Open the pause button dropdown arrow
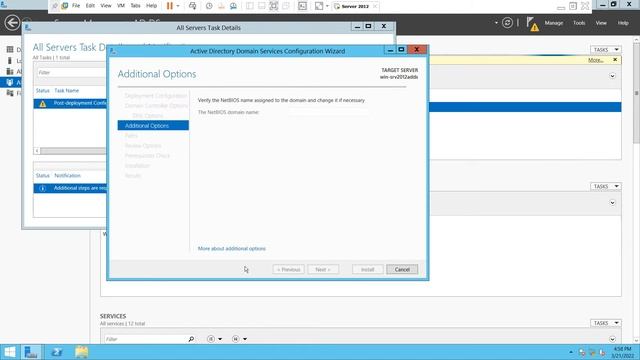Image resolution: width=640 pixels, height=360 pixels. pyautogui.click(x=178, y=6)
